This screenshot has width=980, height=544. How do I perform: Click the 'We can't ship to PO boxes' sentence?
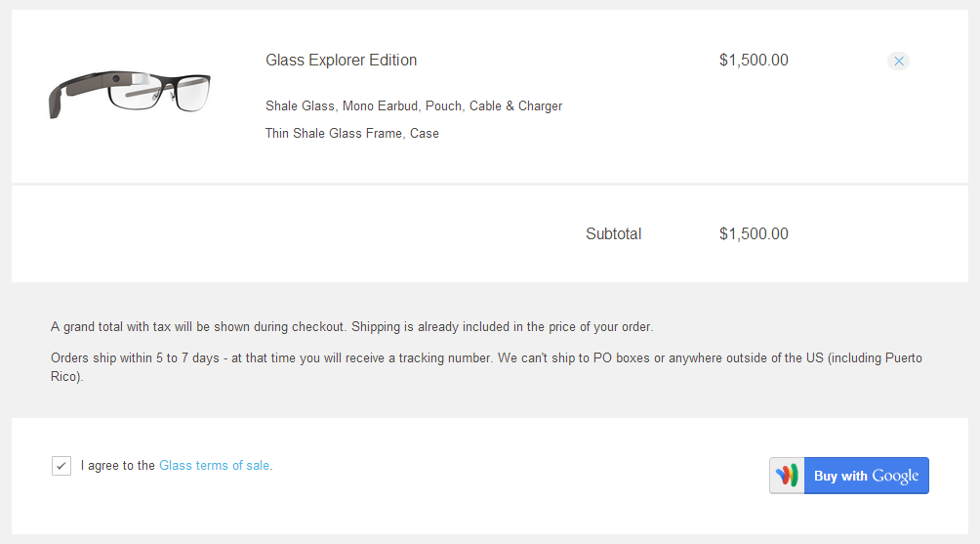pyautogui.click(x=710, y=357)
